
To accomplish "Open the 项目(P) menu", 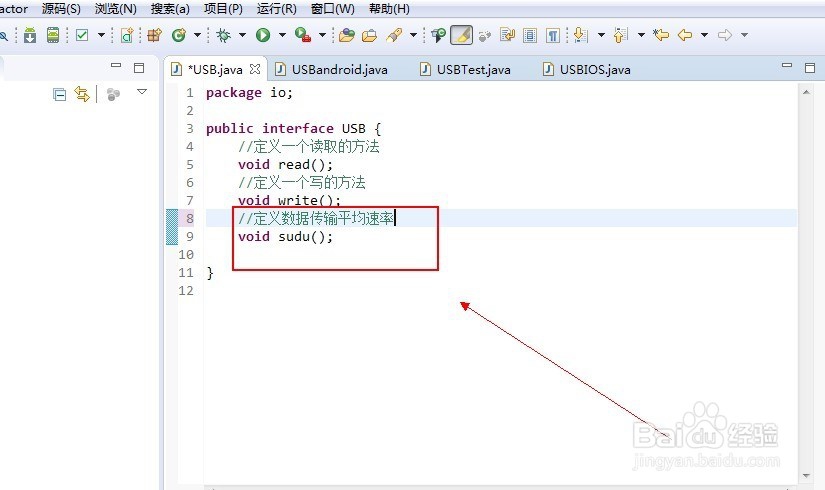I will tap(223, 9).
